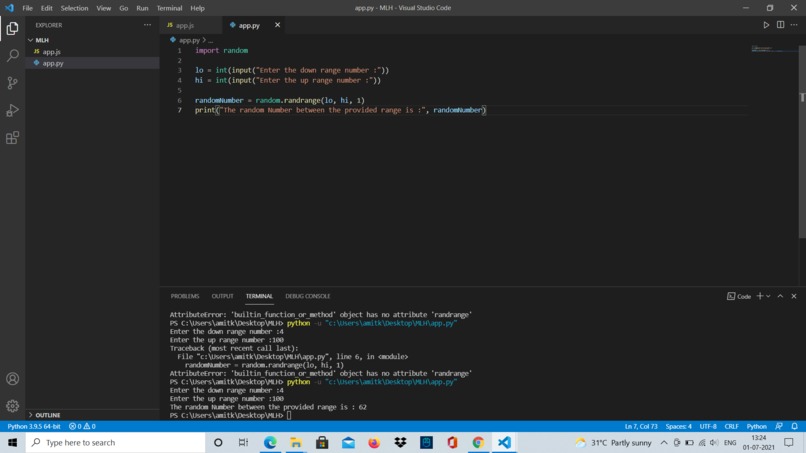This screenshot has width=806, height=453.
Task: Open the new terminal launch profile dropdown
Action: click(x=768, y=296)
